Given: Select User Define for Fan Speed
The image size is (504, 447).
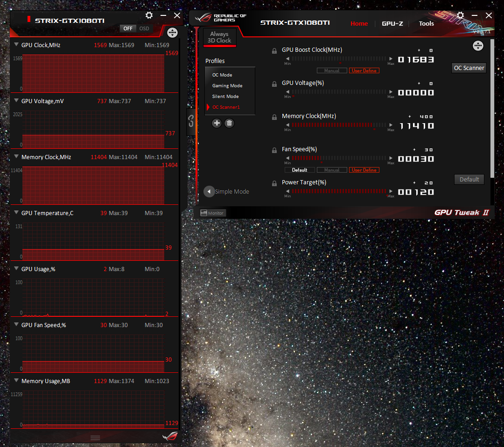Looking at the screenshot, I should [x=364, y=170].
